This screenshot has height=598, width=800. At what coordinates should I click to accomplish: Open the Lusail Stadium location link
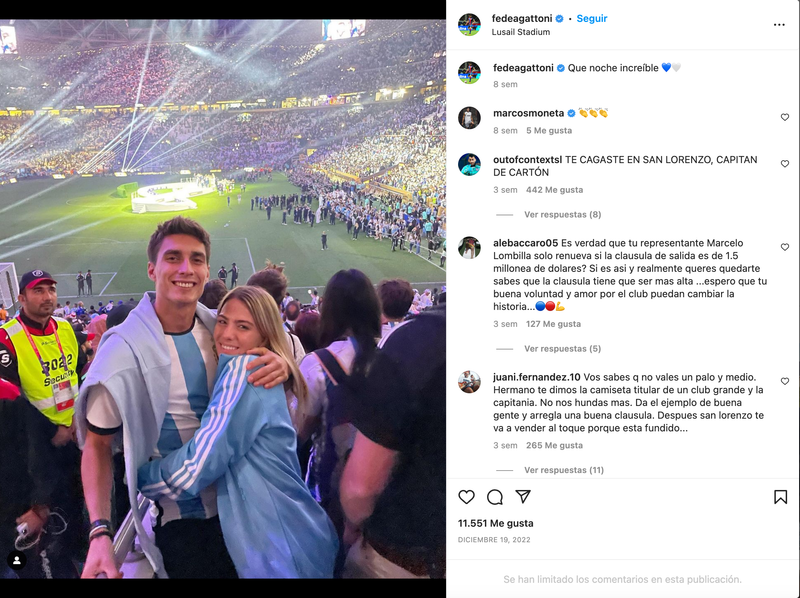(522, 32)
